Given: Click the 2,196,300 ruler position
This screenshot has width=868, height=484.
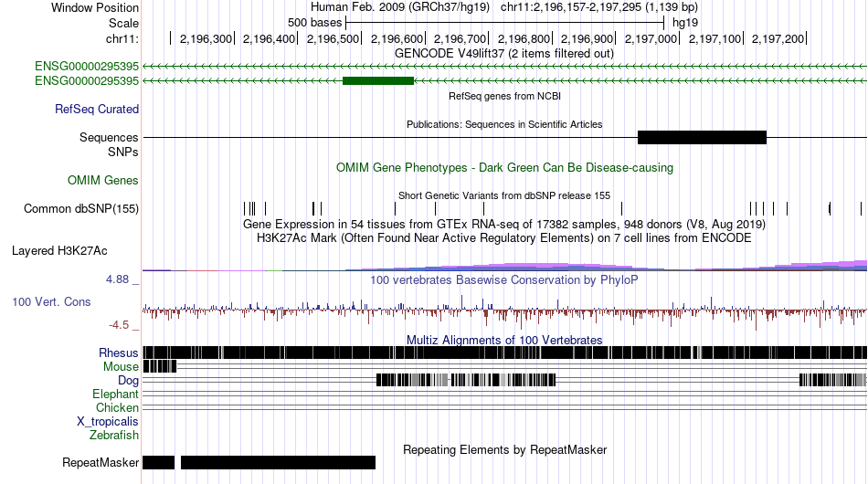Looking at the screenshot, I should tap(206, 38).
